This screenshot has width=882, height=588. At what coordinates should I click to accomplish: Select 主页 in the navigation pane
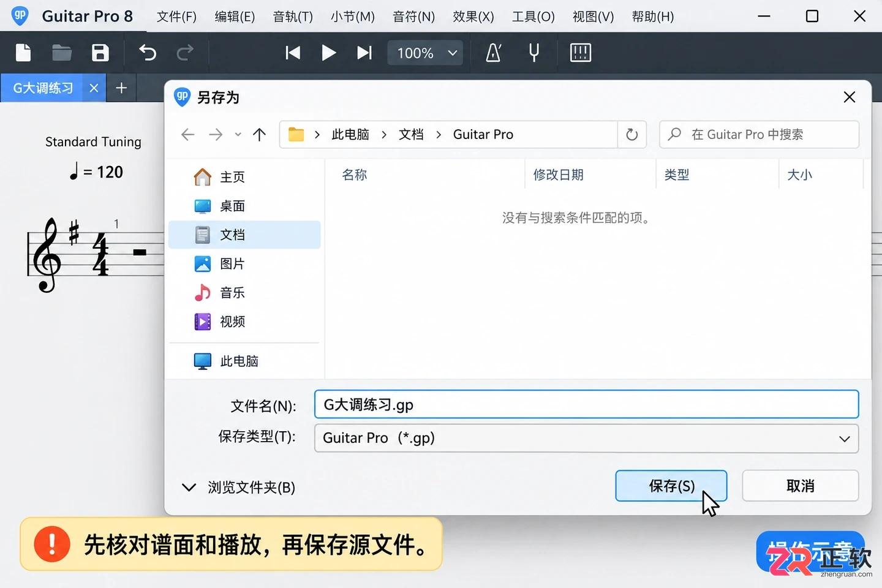coord(244,177)
